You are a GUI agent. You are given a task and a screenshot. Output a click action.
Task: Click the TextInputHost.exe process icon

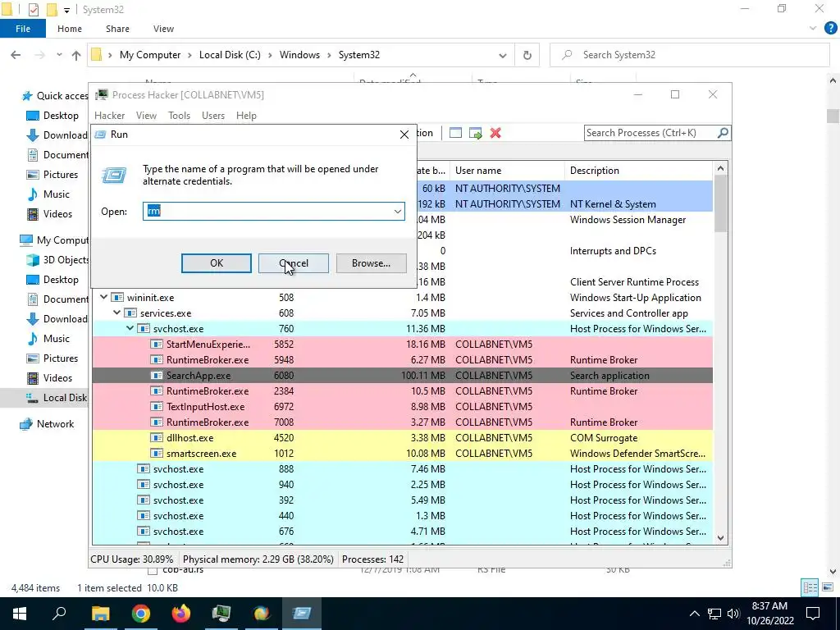pyautogui.click(x=157, y=407)
